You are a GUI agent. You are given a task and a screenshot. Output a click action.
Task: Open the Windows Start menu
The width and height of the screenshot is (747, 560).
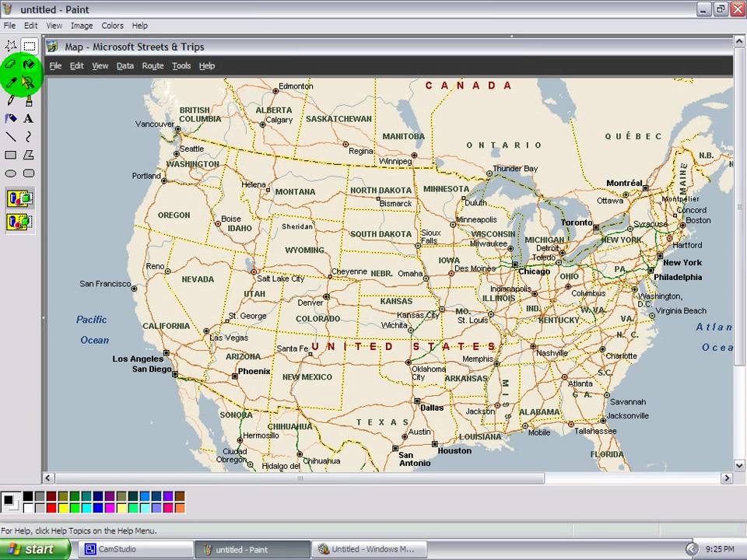point(35,549)
